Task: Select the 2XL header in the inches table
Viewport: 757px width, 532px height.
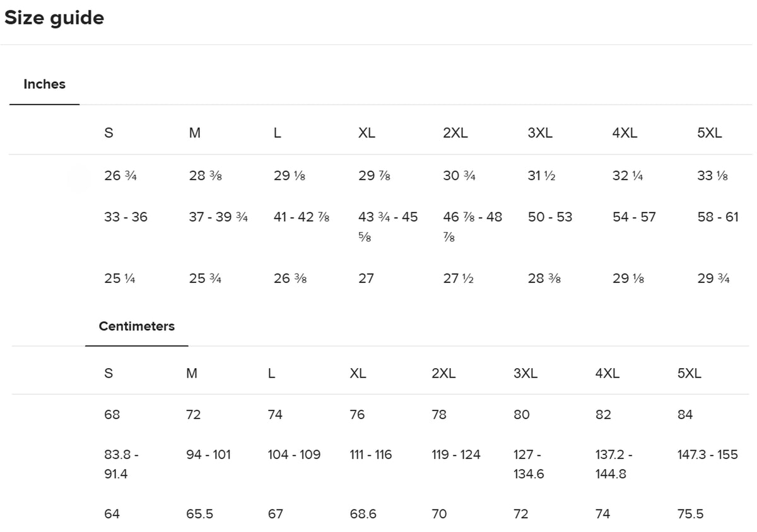Action: click(455, 134)
